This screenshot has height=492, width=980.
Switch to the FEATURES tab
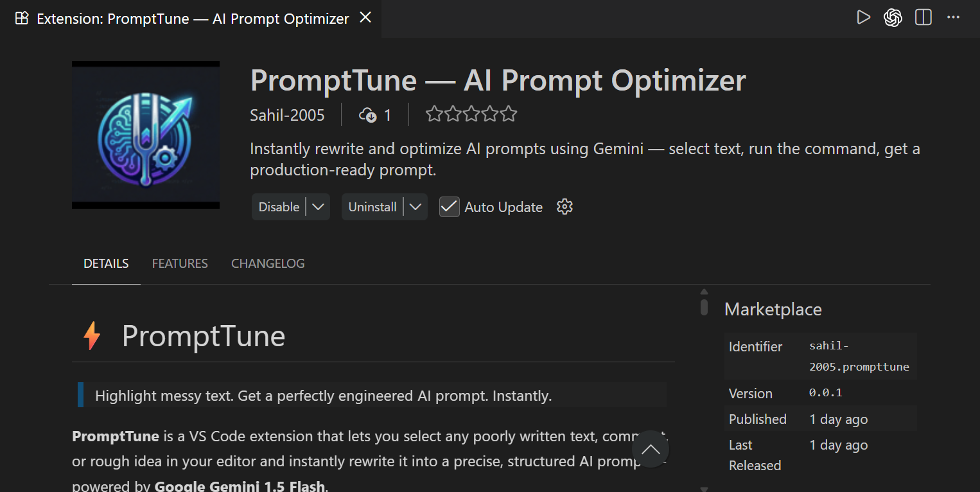pyautogui.click(x=180, y=263)
